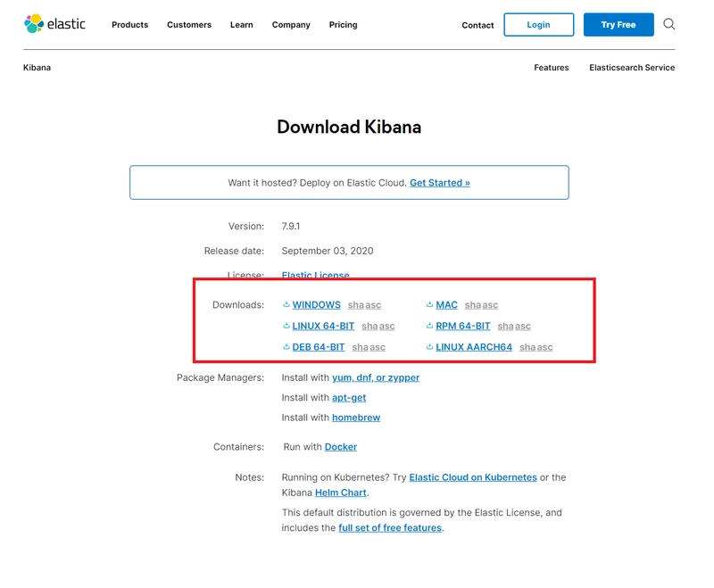Open the asc link for LINUX 64-BIT

pyautogui.click(x=386, y=327)
